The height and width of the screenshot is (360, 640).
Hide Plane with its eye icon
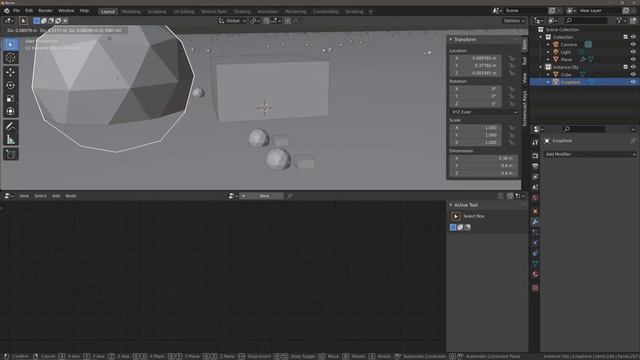click(633, 60)
